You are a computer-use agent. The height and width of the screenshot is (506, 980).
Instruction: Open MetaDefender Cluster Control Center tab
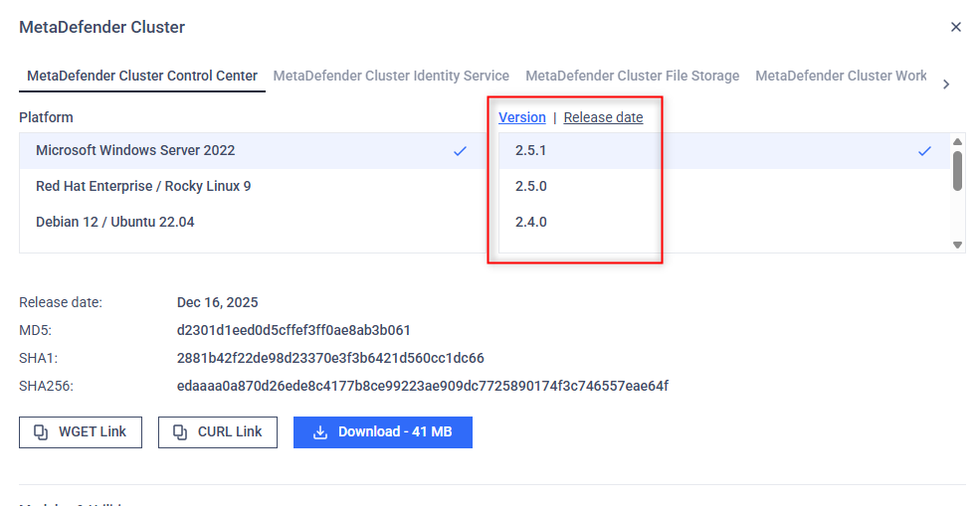pyautogui.click(x=142, y=77)
